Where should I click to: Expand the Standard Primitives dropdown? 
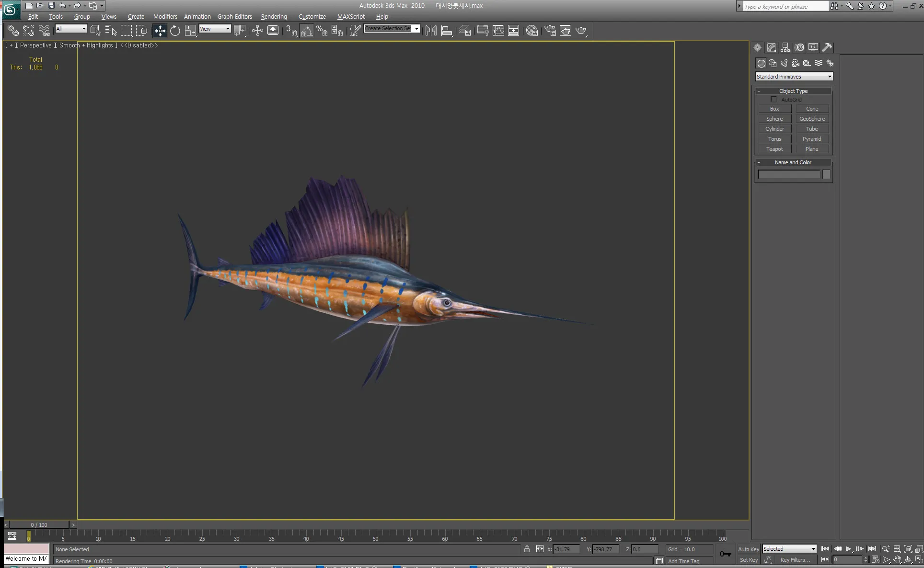[830, 77]
